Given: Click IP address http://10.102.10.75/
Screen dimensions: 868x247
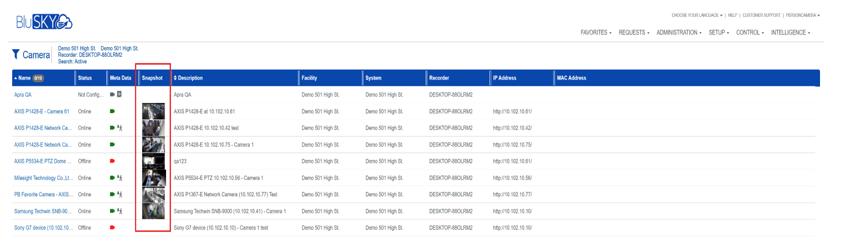Looking at the screenshot, I should click(x=512, y=145).
